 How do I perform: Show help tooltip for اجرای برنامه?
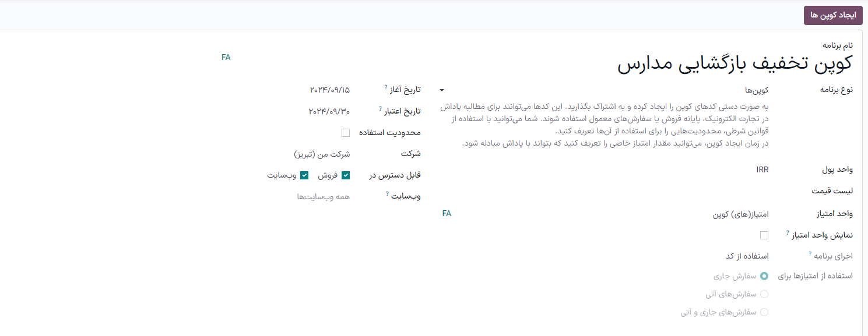click(x=810, y=253)
